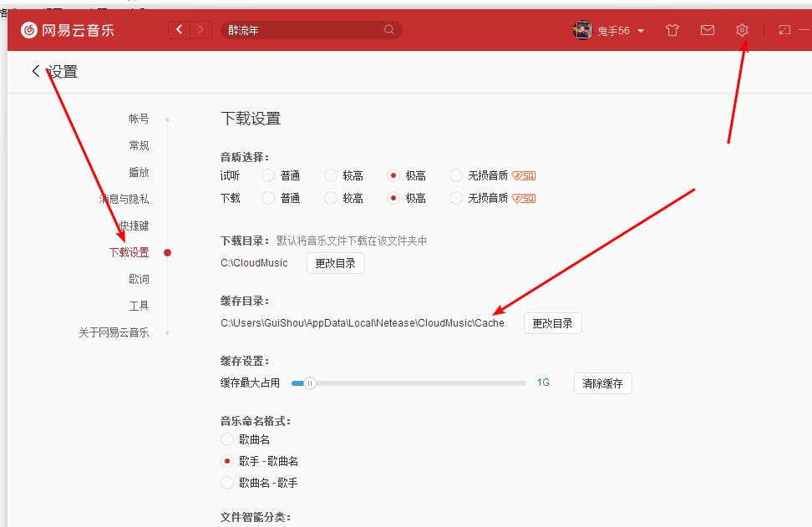The width and height of the screenshot is (812, 527).
Task: Switch to mini mode icon
Action: click(784, 30)
